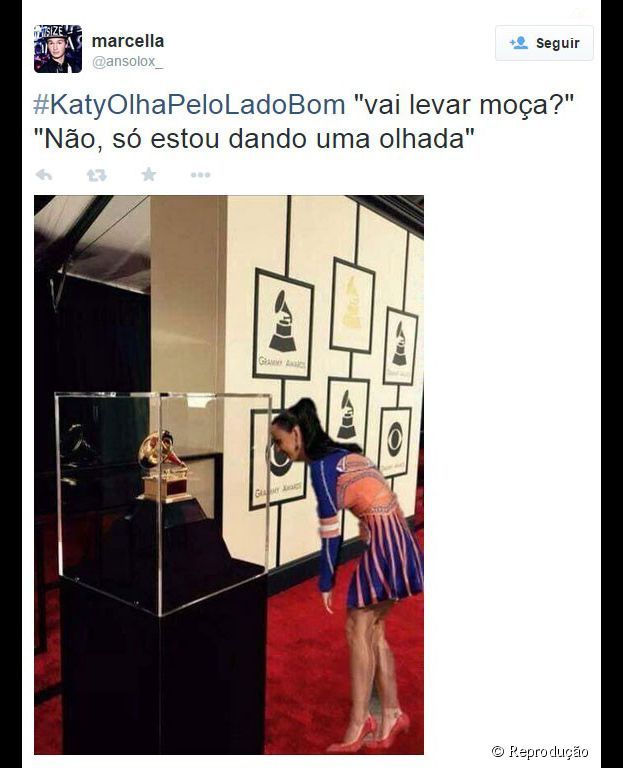Click the golden Grammy trophy in the glass case
Viewport: 623px width, 768px height.
pyautogui.click(x=165, y=467)
